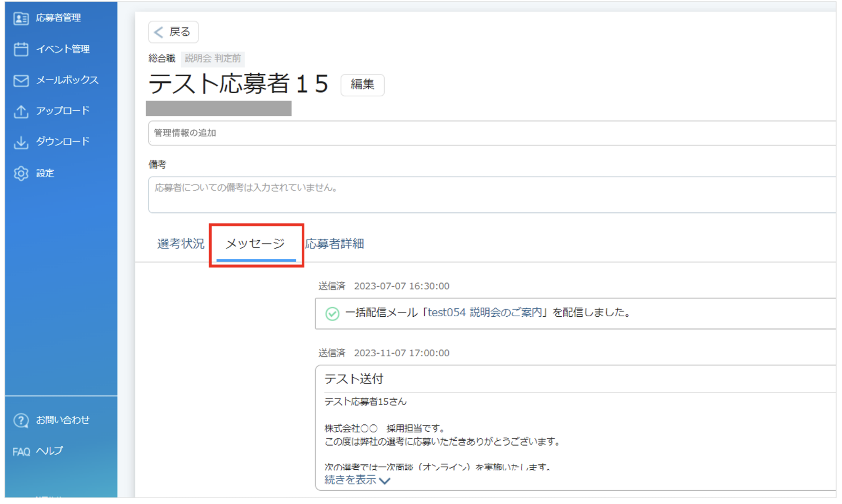Open 設定 gear icon

point(21,173)
